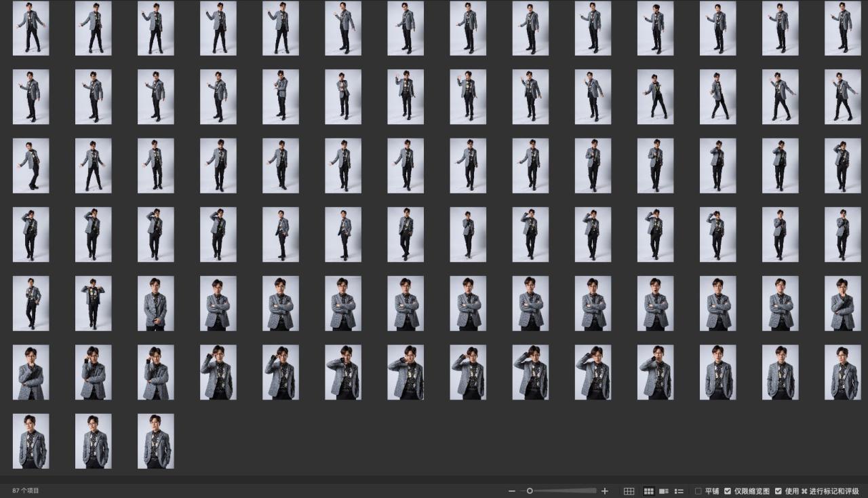
Task: Select the very first thumbnail in the grid
Action: (x=31, y=28)
